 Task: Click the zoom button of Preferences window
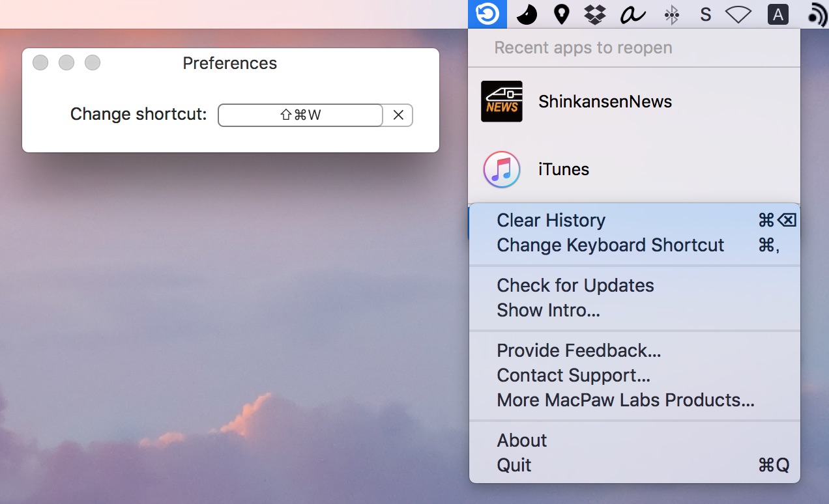pyautogui.click(x=93, y=63)
